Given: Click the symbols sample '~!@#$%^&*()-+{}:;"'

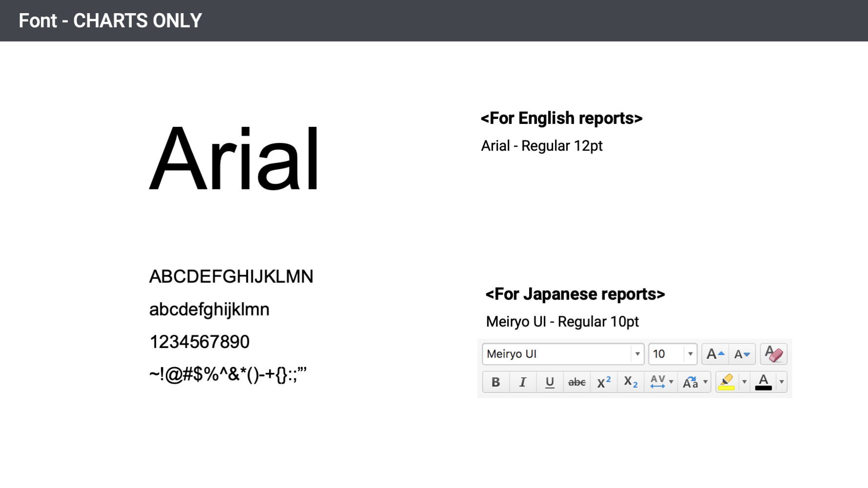Looking at the screenshot, I should coord(228,375).
